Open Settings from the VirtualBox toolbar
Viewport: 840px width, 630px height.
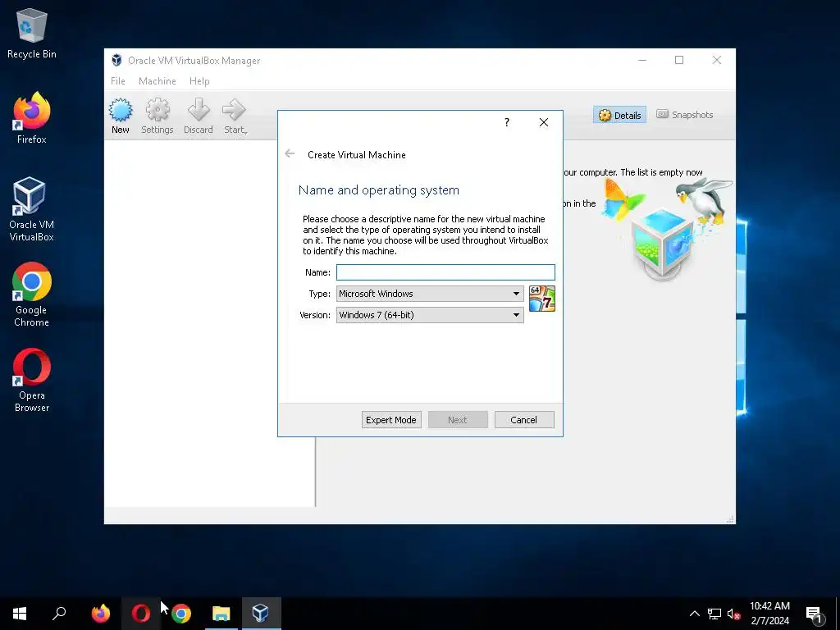(x=157, y=116)
